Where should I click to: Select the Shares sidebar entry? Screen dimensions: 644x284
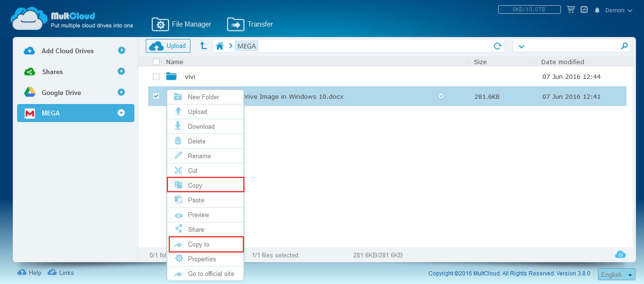76,72
